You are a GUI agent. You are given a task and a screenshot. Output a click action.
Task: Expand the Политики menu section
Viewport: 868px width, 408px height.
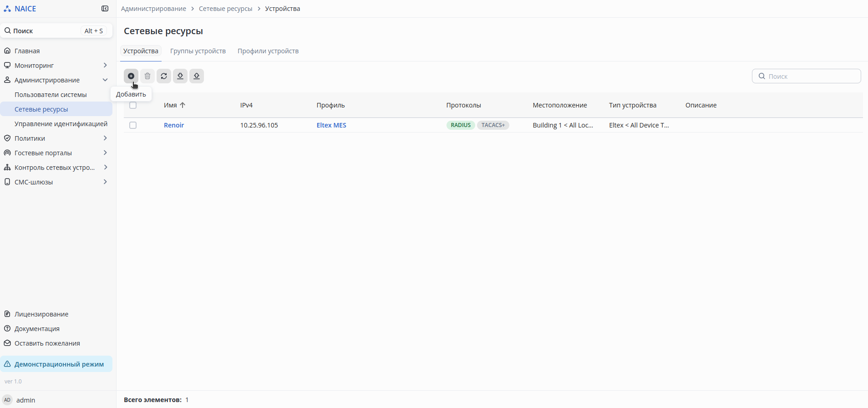click(x=105, y=138)
